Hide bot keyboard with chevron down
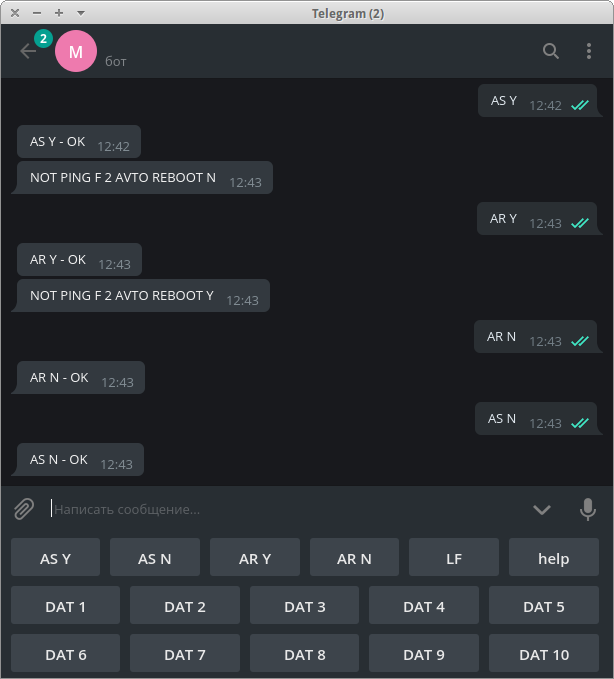Screen dimensions: 614x679 click(542, 510)
